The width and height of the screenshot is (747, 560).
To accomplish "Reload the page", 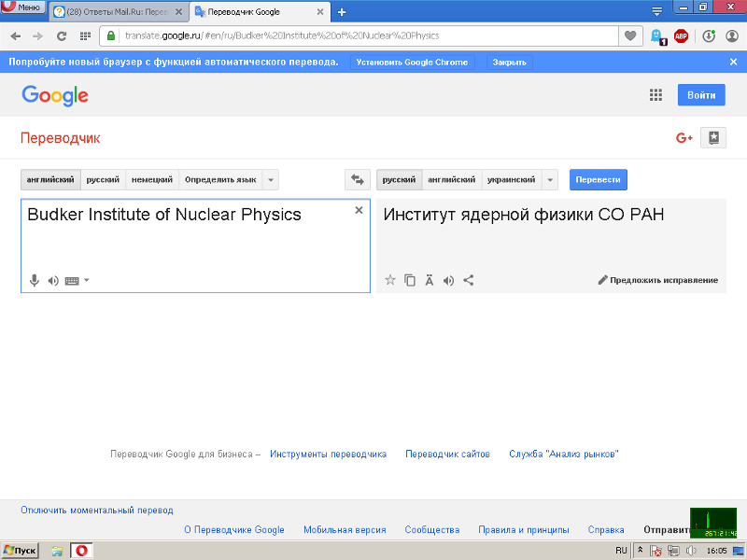I will coord(62,36).
